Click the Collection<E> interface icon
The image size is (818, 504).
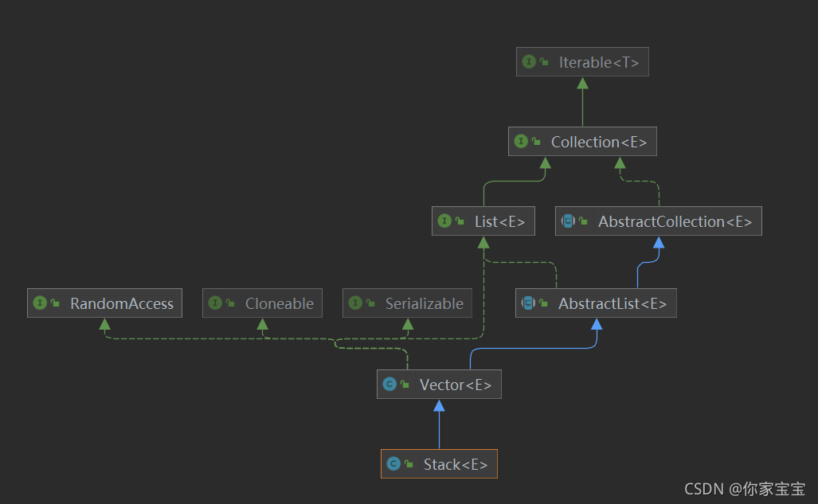pos(521,141)
